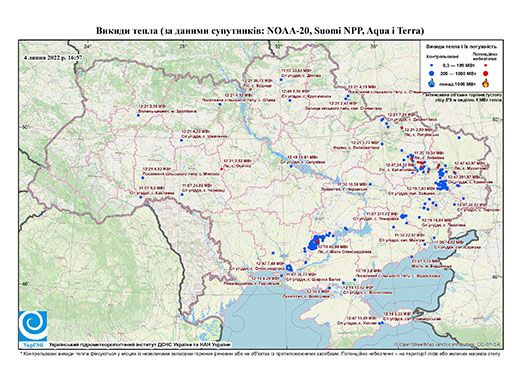Select the large blue circle in legend
Image resolution: width=520 pixels, height=368 pixels.
(x=432, y=73)
